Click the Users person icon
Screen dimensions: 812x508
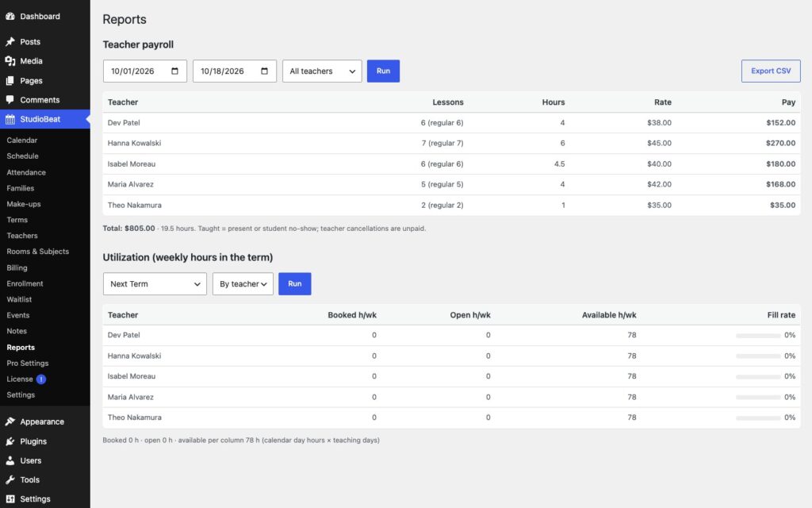point(10,460)
